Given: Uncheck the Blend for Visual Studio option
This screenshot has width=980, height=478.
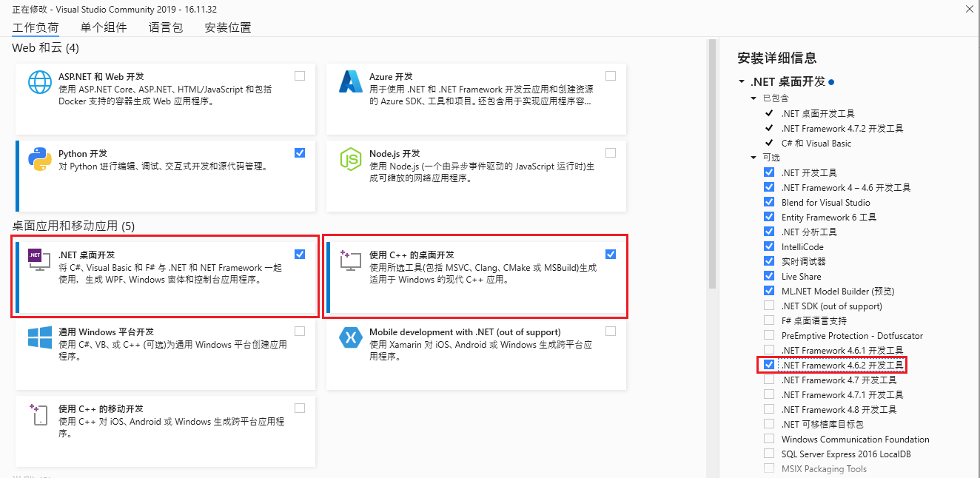Looking at the screenshot, I should point(769,202).
